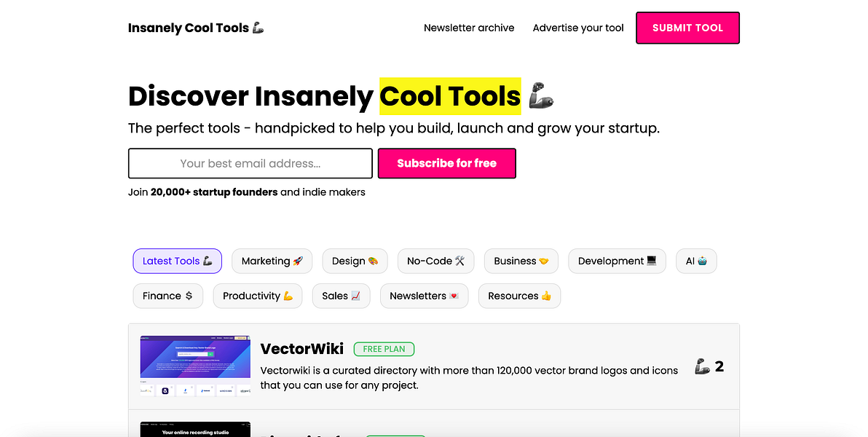Click the email address input field
868x437 pixels.
pos(250,163)
